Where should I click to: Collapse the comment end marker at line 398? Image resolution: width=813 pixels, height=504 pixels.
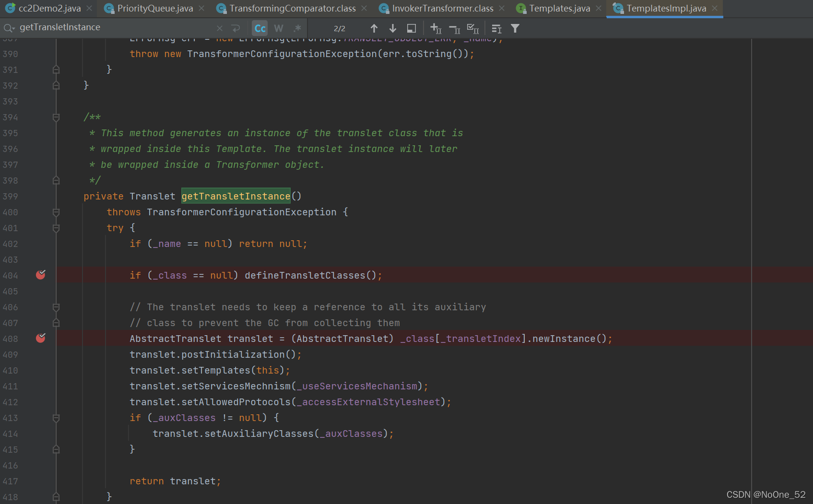click(x=56, y=181)
